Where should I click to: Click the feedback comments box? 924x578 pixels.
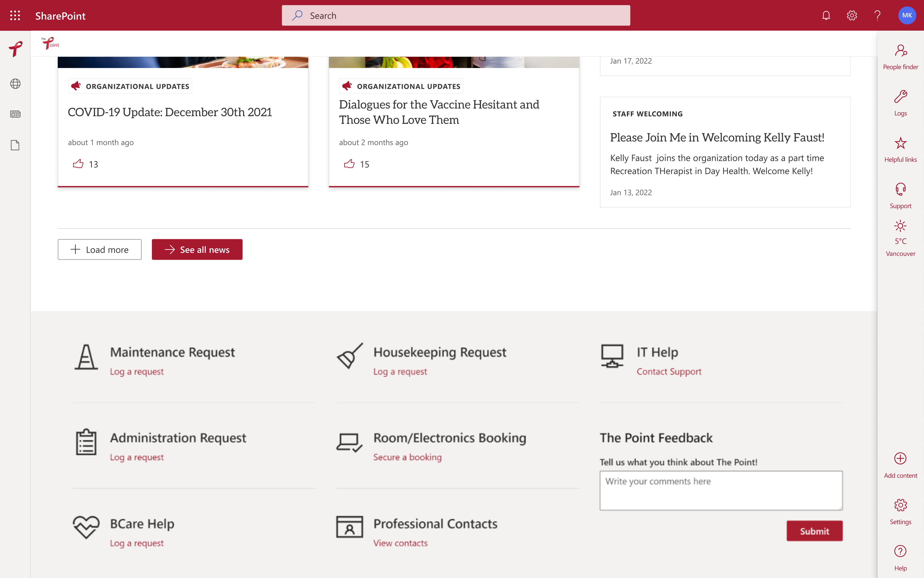point(720,490)
